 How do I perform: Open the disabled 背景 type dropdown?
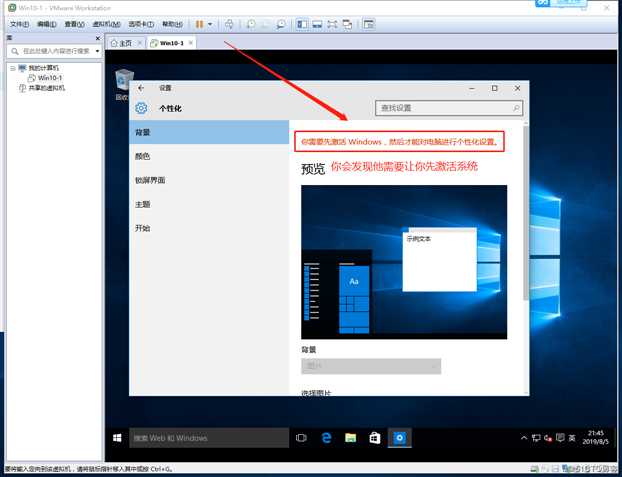tap(371, 366)
